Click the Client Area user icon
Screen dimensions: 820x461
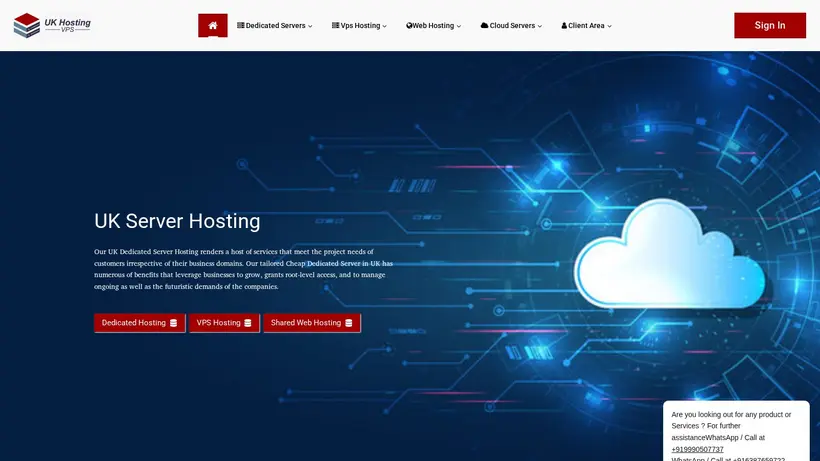(x=564, y=25)
